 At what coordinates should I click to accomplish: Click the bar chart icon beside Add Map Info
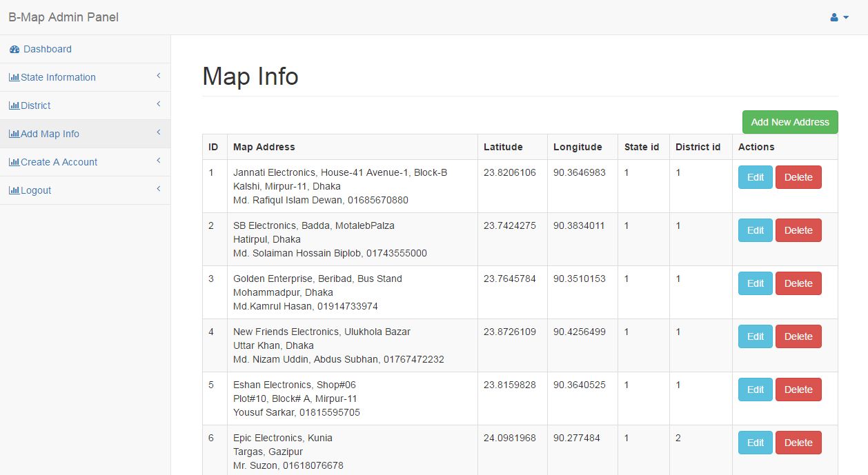(14, 134)
